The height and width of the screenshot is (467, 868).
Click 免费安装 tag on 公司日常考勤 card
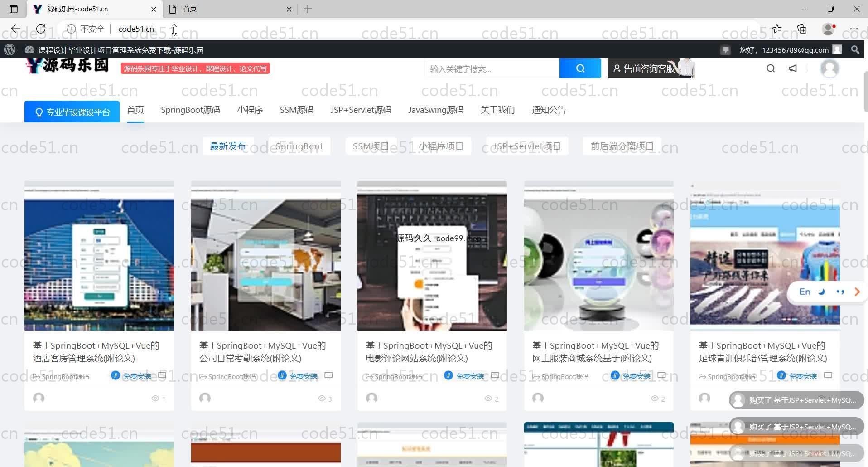coord(299,376)
